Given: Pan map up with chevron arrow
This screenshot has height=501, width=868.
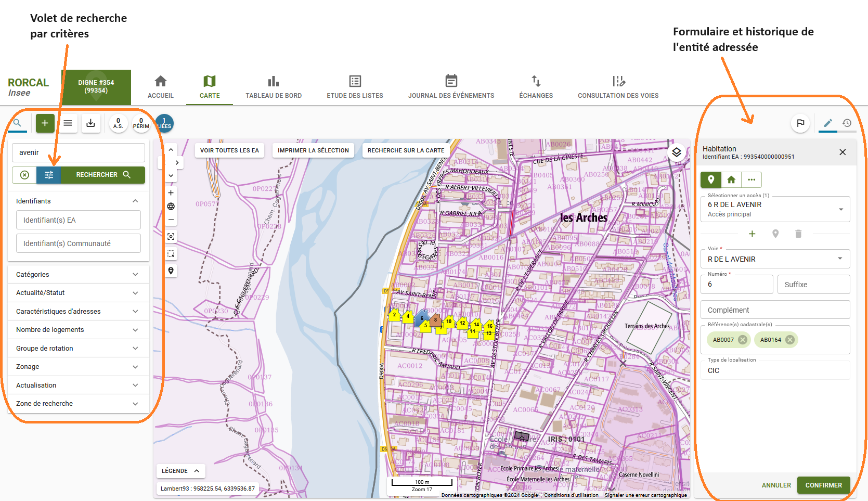Looking at the screenshot, I should [171, 149].
